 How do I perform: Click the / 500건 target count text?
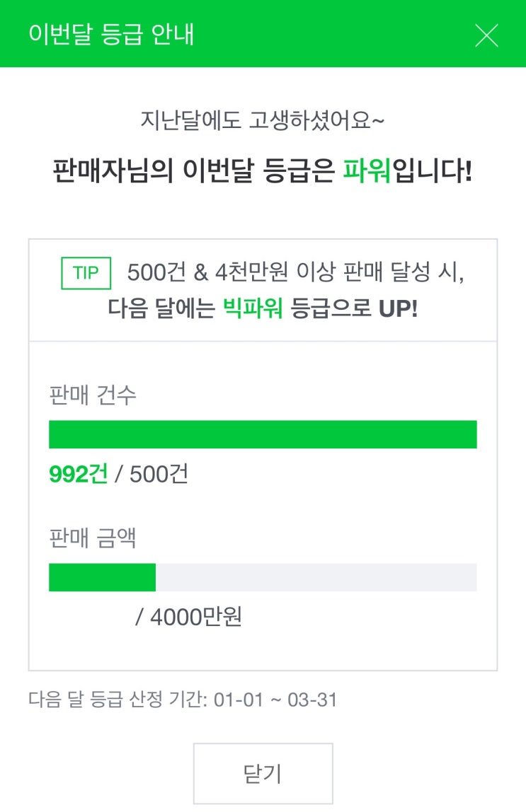click(x=151, y=474)
